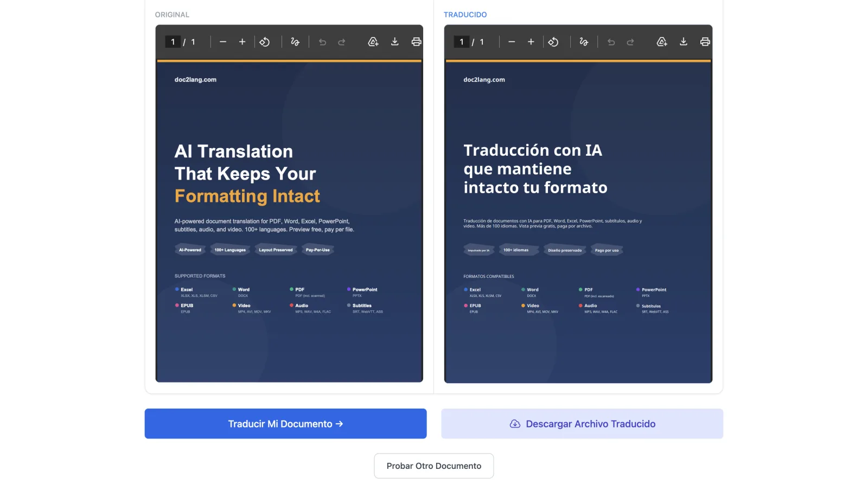Image resolution: width=868 pixels, height=490 pixels.
Task: Redo annotation in the translated viewer
Action: click(630, 42)
